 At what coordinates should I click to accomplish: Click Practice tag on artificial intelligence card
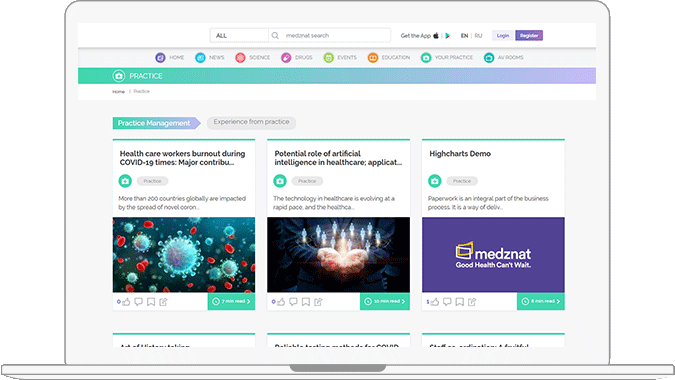pos(307,181)
